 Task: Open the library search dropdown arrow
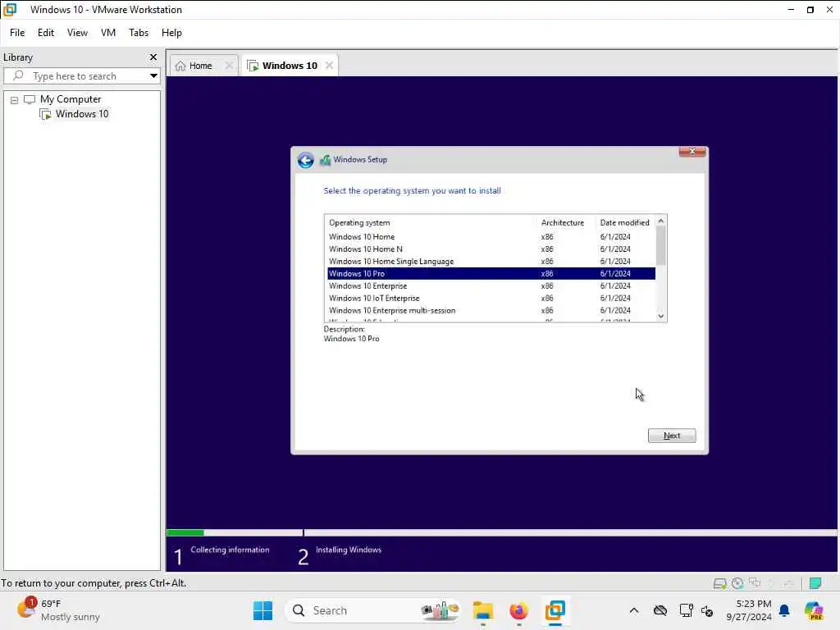[153, 75]
